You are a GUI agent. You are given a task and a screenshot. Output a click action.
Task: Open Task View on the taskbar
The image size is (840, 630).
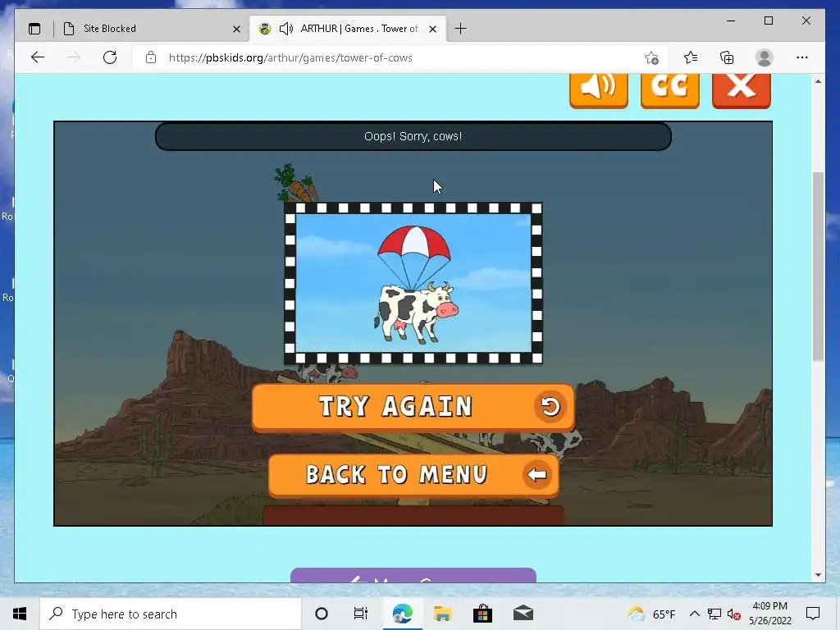(x=361, y=614)
